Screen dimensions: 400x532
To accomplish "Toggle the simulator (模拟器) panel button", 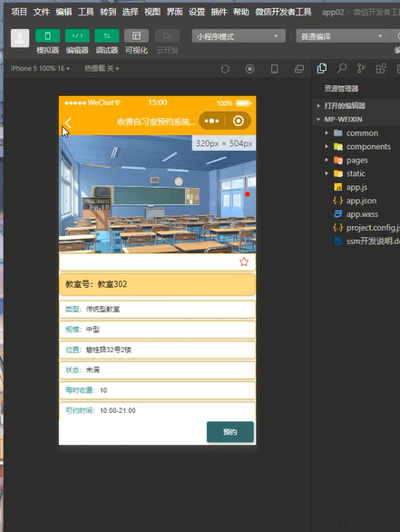I will click(x=47, y=36).
